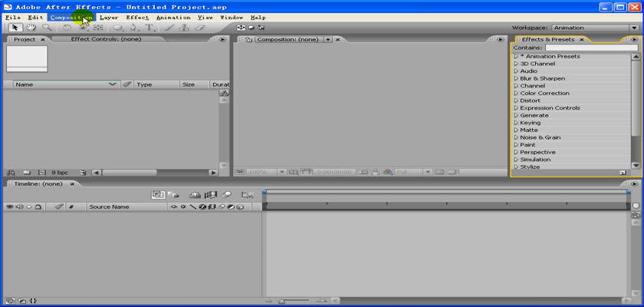Select the Selection arrow tool

click(15, 28)
